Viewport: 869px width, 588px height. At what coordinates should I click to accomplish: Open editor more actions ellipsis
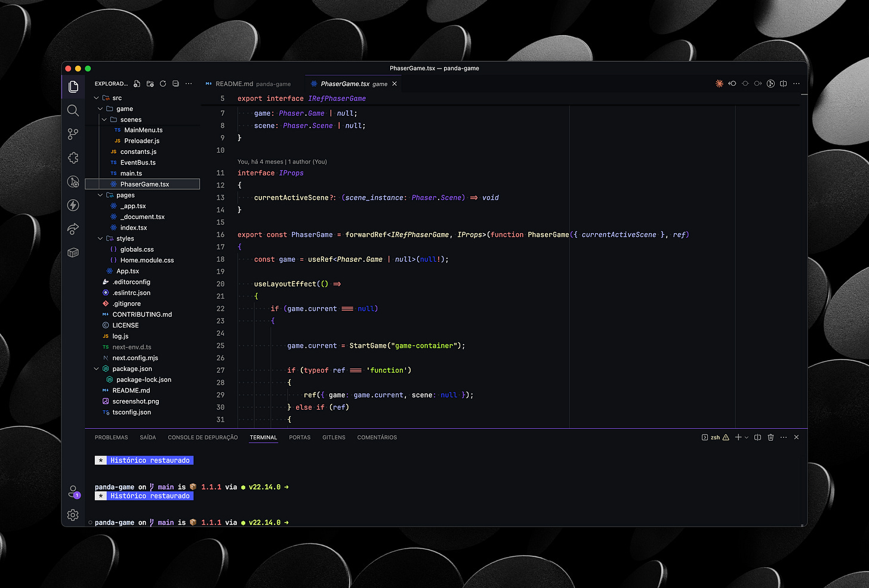click(x=796, y=83)
